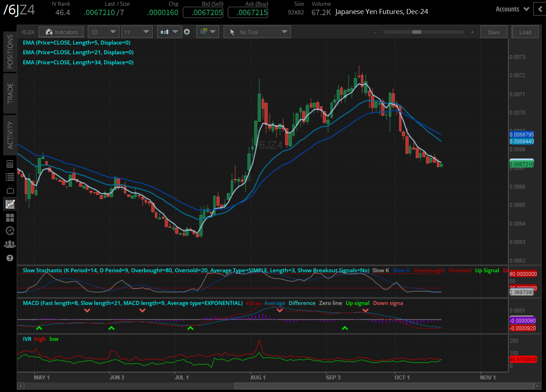Viewport: 546px width, 392px height.
Task: Select the chart grid icon in sidebar
Action: tap(10, 204)
